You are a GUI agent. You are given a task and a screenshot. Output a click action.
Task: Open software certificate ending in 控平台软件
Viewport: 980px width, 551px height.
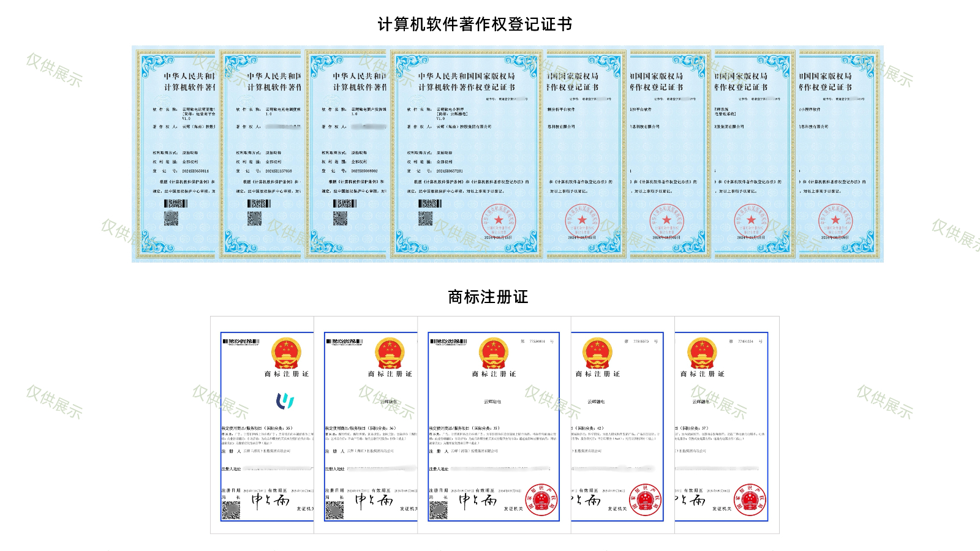pos(669,154)
